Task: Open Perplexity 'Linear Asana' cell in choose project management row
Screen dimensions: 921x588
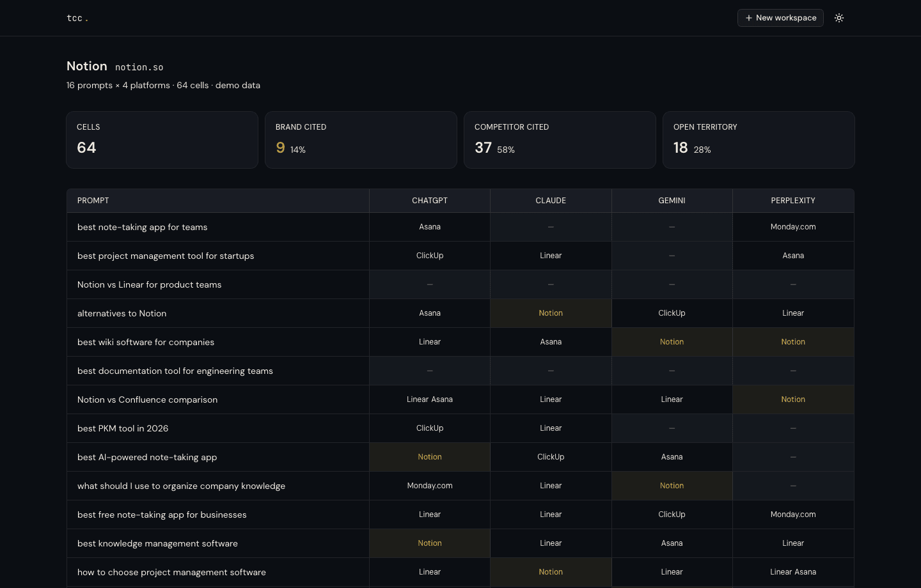Action: (793, 572)
